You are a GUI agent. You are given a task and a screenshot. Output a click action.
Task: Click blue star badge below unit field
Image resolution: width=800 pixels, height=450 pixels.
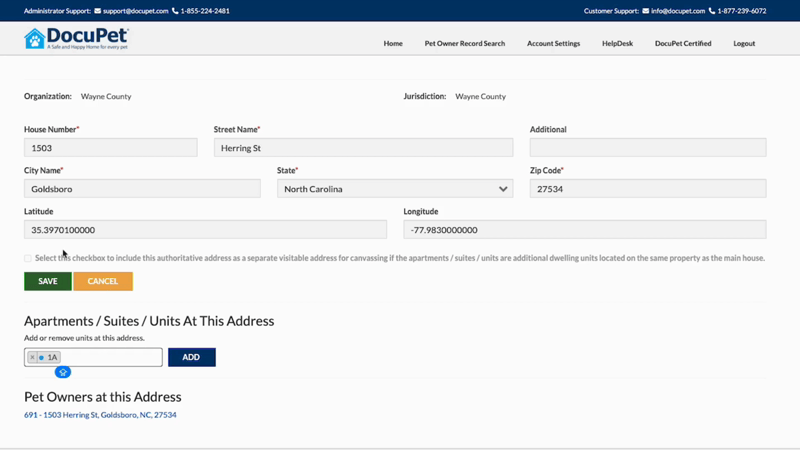pyautogui.click(x=63, y=372)
